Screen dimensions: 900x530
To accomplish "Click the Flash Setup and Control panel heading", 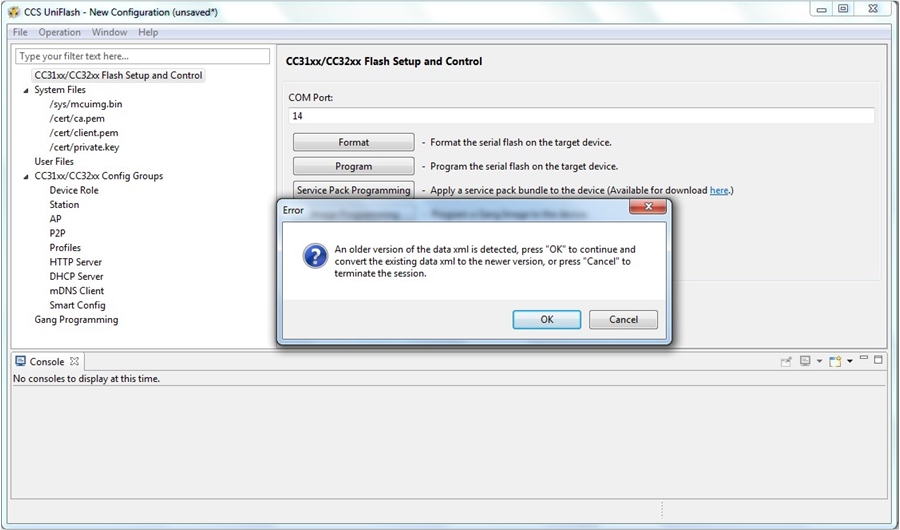I will click(x=384, y=61).
